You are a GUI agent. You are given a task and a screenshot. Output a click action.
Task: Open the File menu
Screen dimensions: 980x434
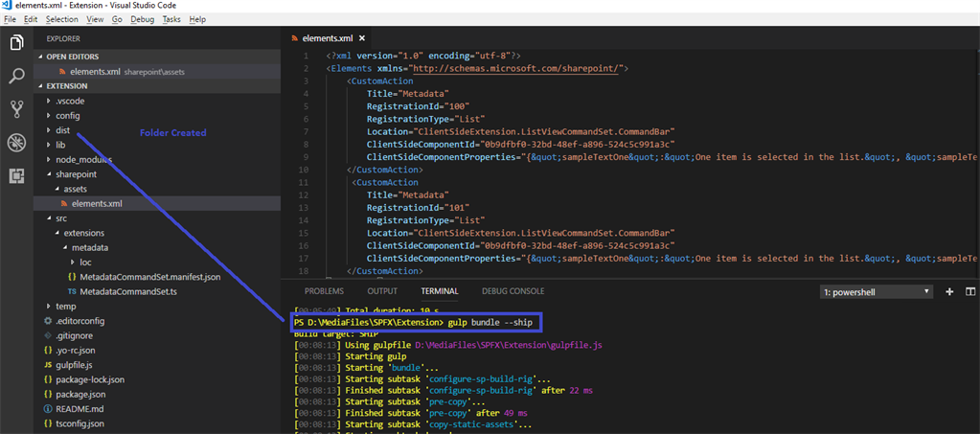point(10,19)
